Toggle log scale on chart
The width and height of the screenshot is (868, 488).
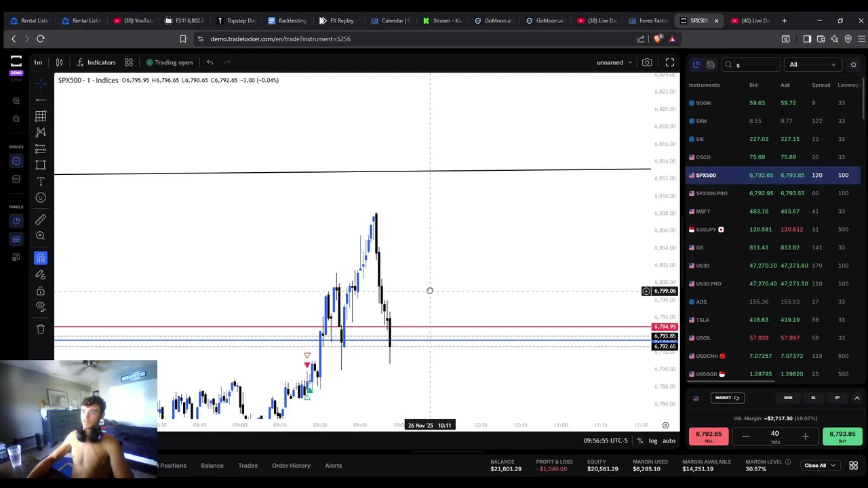(653, 441)
